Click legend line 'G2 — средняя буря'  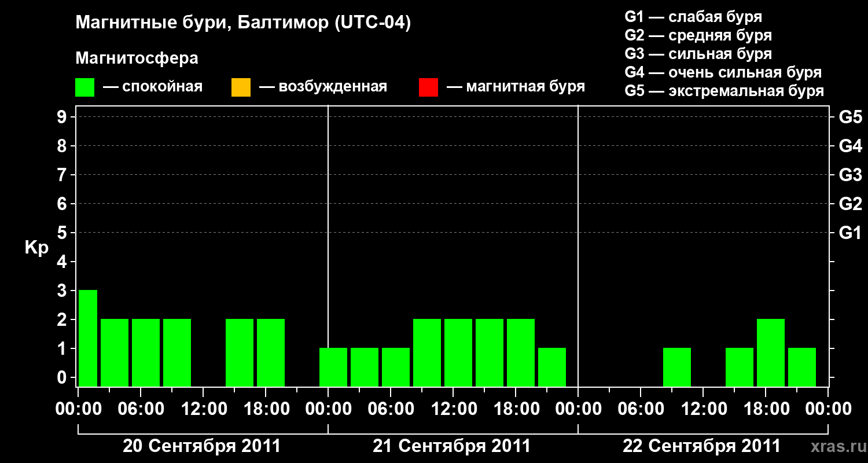698,35
